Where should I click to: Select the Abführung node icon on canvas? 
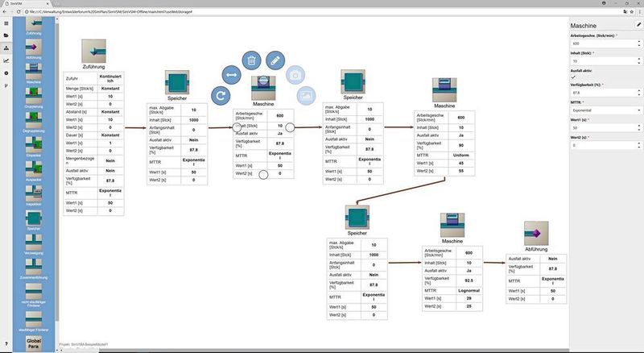(x=536, y=233)
